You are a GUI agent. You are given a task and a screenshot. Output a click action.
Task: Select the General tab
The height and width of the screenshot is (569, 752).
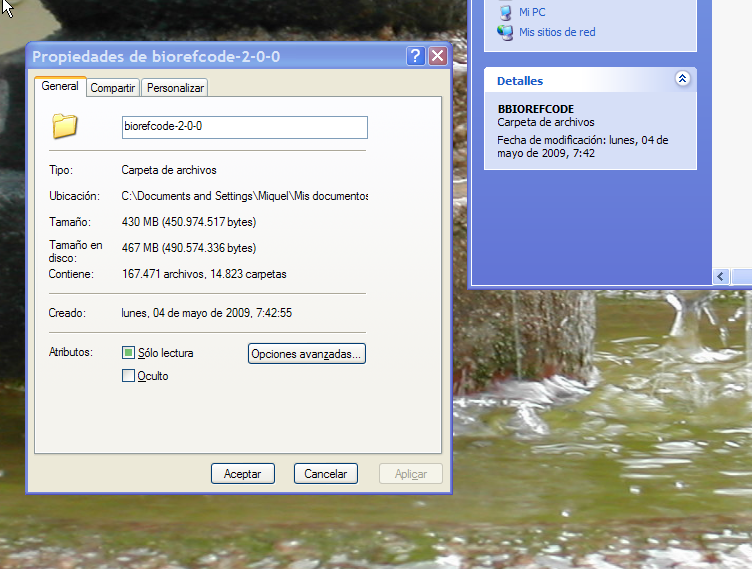60,87
